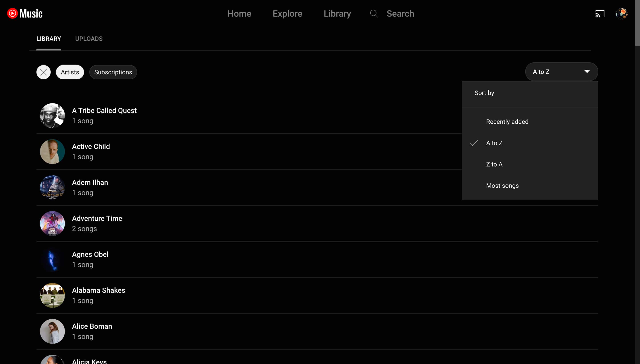Toggle the Subscriptions filter chip

tap(113, 72)
